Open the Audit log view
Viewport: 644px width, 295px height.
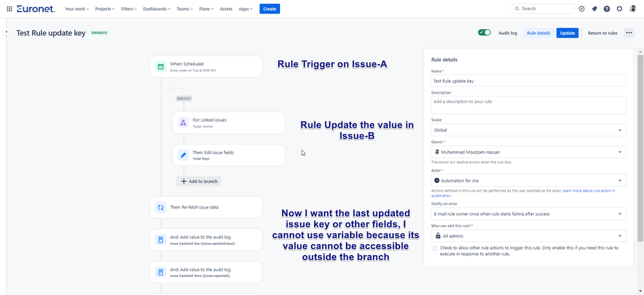point(508,33)
